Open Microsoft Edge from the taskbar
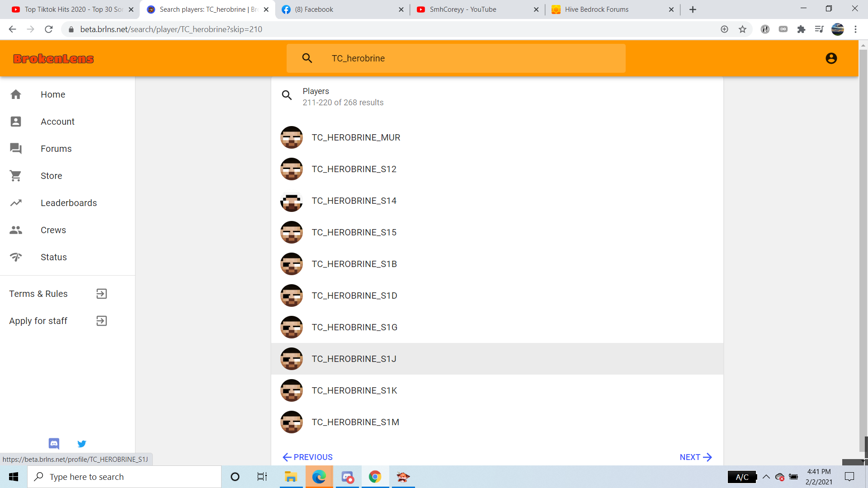Viewport: 868px width, 488px height. (319, 477)
